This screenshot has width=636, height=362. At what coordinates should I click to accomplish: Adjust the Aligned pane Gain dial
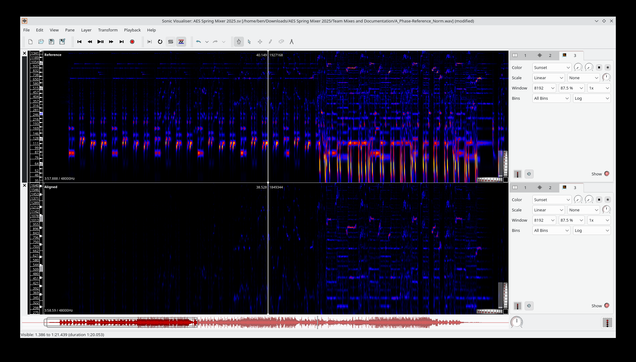click(606, 209)
